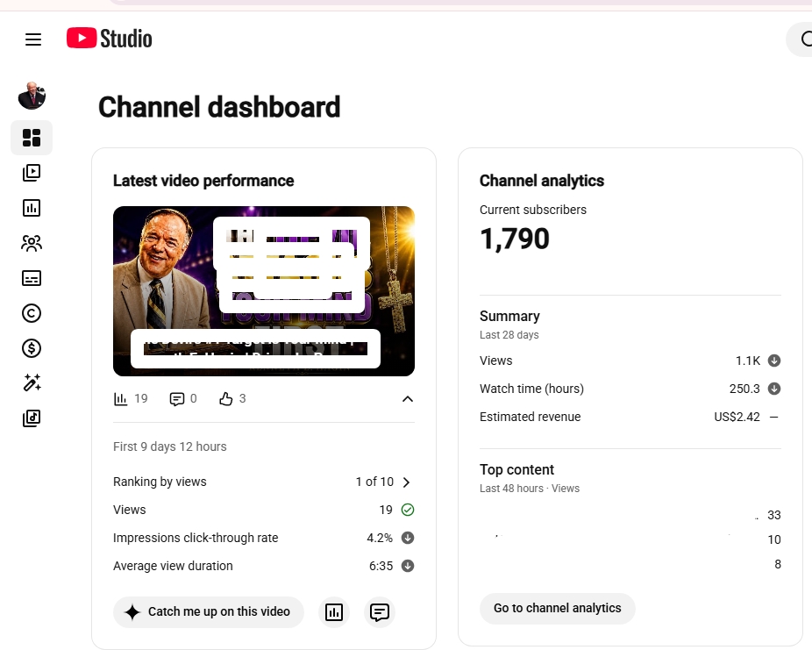Open the Content sidebar icon
The height and width of the screenshot is (650, 812).
click(x=32, y=173)
